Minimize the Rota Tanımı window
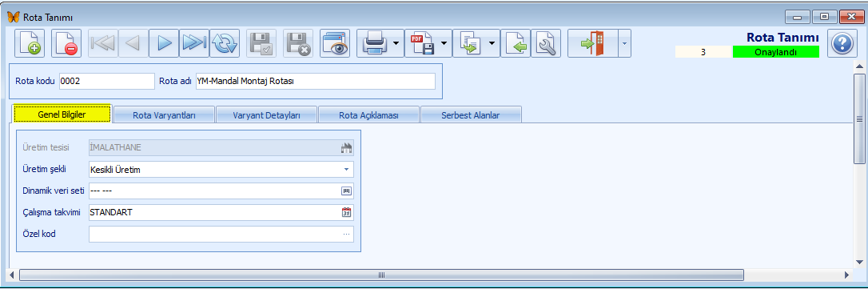 (797, 17)
